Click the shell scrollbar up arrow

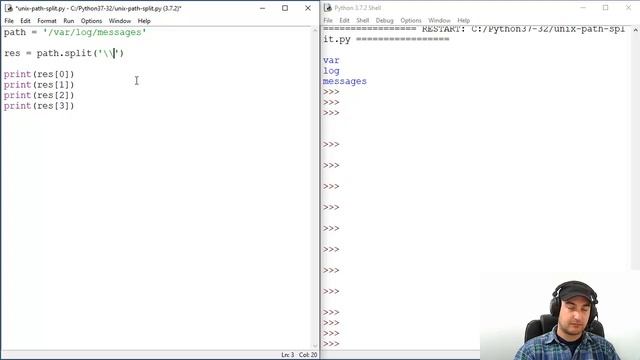(636, 30)
